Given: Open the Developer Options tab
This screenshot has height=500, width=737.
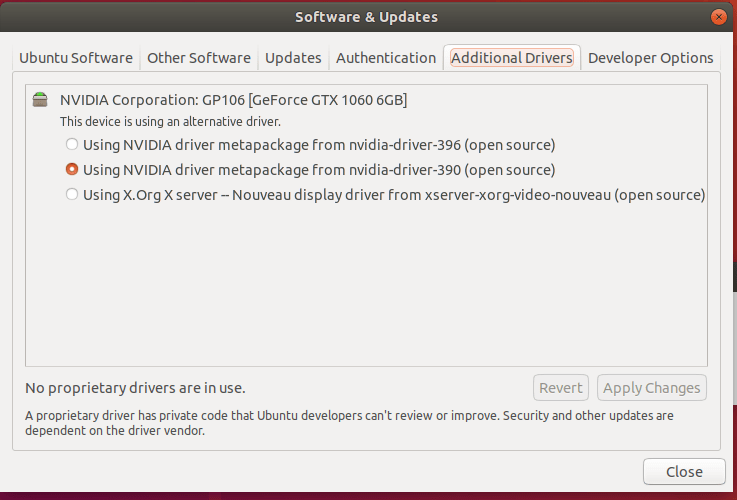Looking at the screenshot, I should tap(650, 58).
